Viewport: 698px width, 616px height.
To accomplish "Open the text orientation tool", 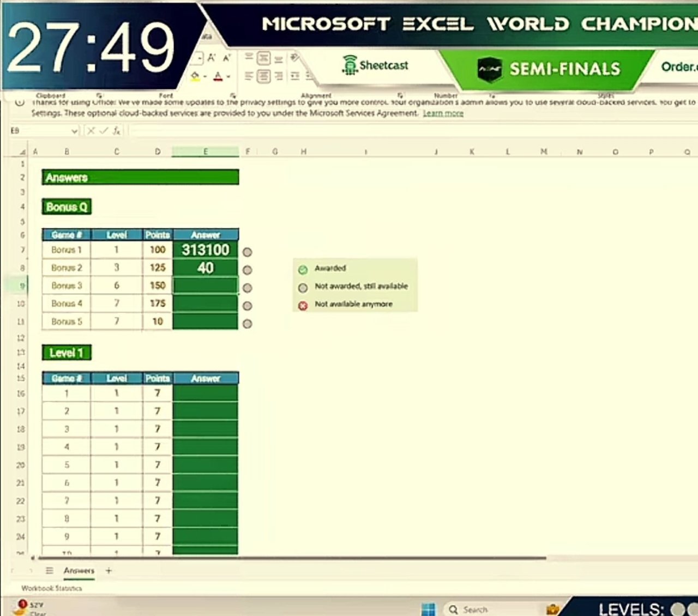I will pyautogui.click(x=294, y=58).
